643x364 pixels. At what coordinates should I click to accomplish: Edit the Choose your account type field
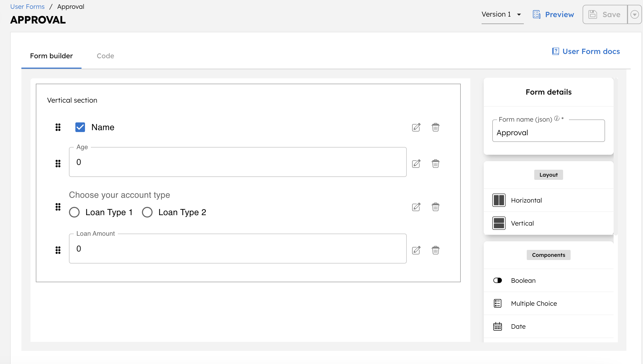[x=416, y=207]
